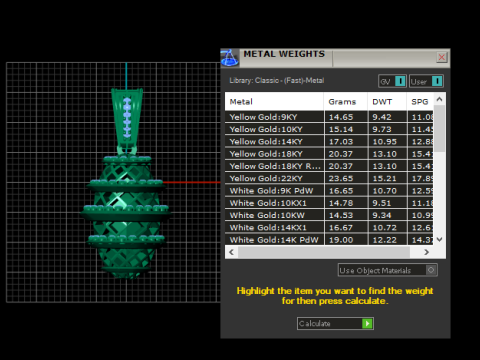The height and width of the screenshot is (360, 480).
Task: Click the Library: Classic - (Fast)-Metal label
Action: tap(277, 80)
